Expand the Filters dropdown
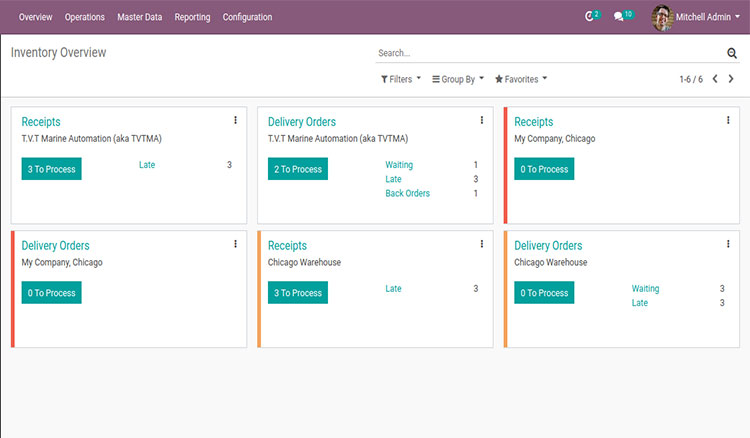Screen dimensions: 750x438 [x=401, y=79]
